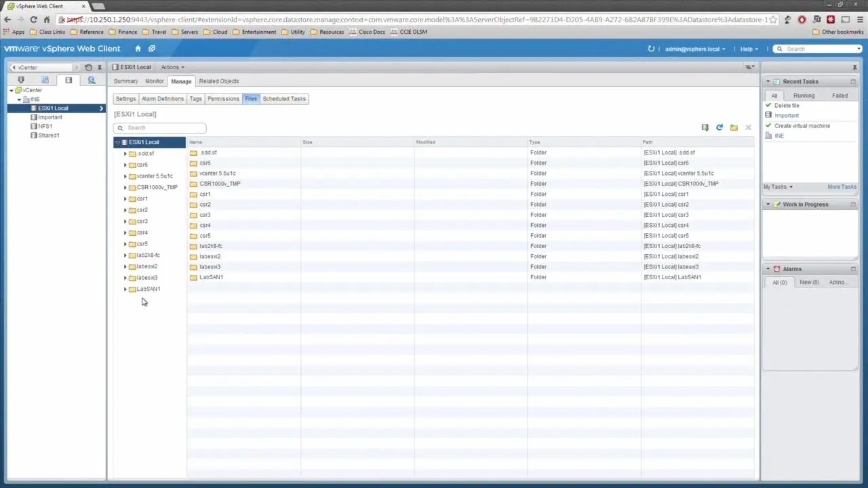Image resolution: width=868 pixels, height=488 pixels.
Task: Open the Cisco Docs bookmark
Action: (x=367, y=32)
